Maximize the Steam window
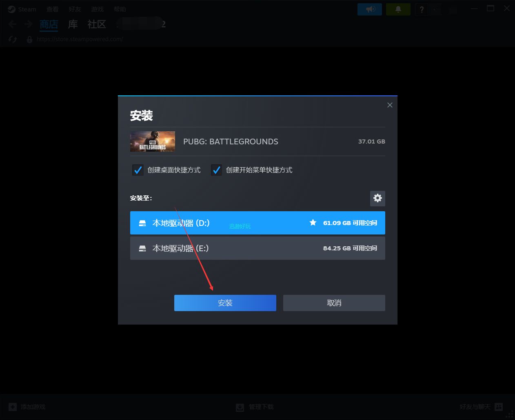The width and height of the screenshot is (515, 420). (491, 9)
